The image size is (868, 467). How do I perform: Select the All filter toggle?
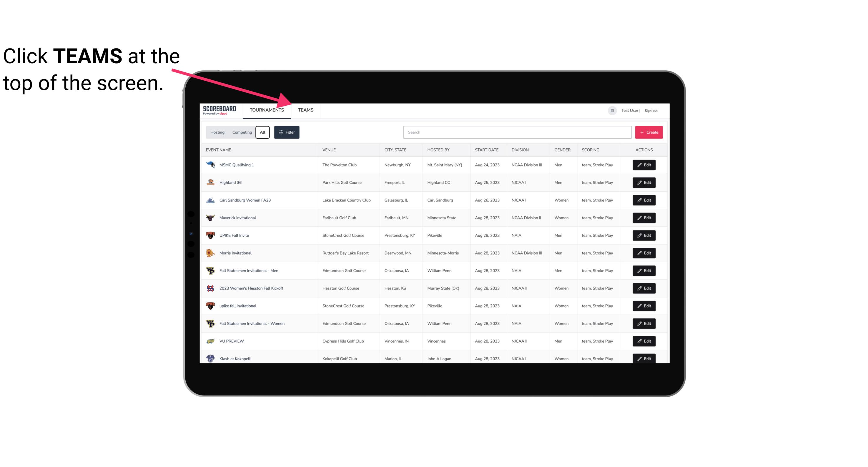pos(262,132)
